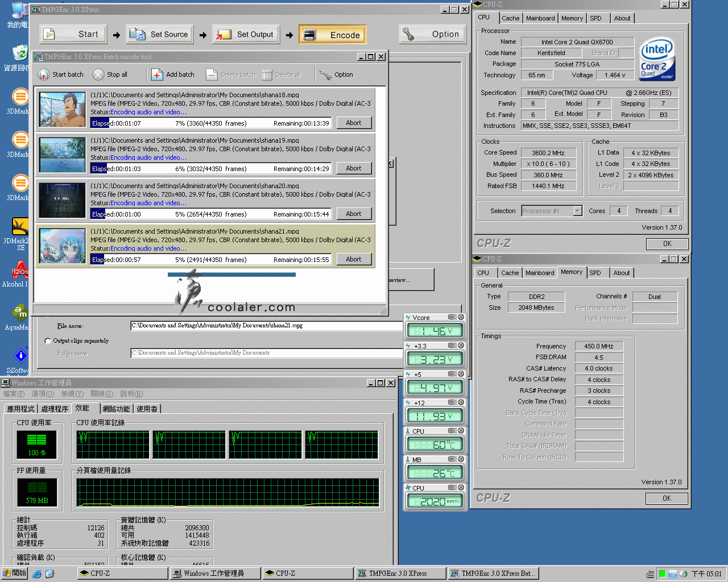Click Add batch icon in batch tool

173,74
